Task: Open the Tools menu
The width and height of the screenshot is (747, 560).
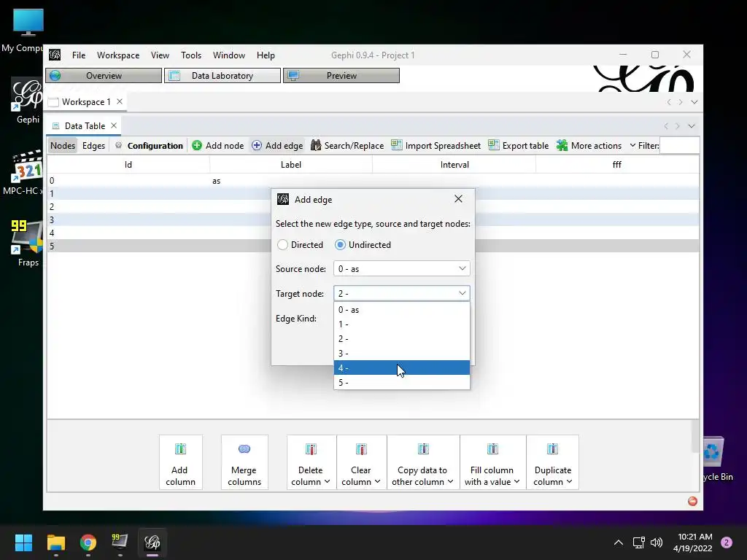Action: [191, 55]
